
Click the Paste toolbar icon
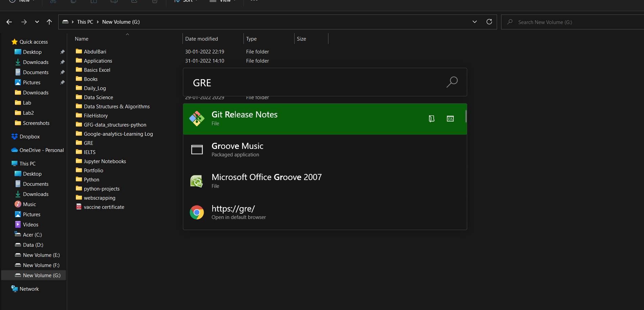click(93, 2)
